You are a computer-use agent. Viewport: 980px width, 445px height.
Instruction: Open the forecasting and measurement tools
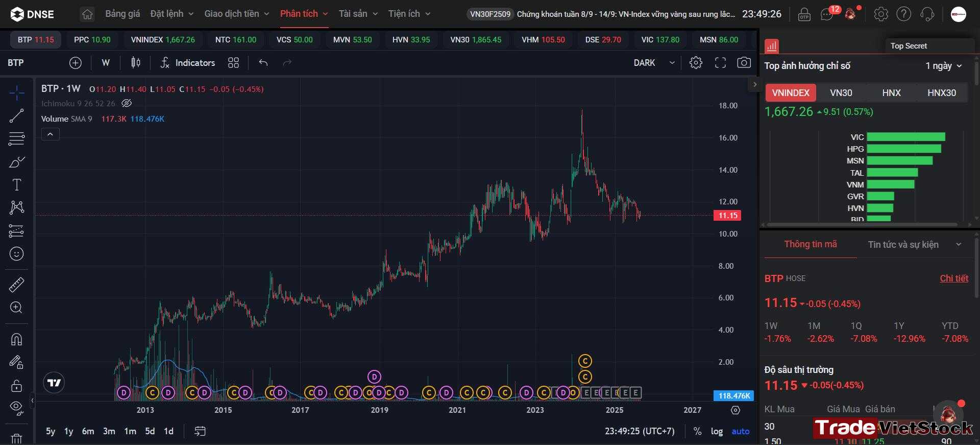pyautogui.click(x=16, y=231)
